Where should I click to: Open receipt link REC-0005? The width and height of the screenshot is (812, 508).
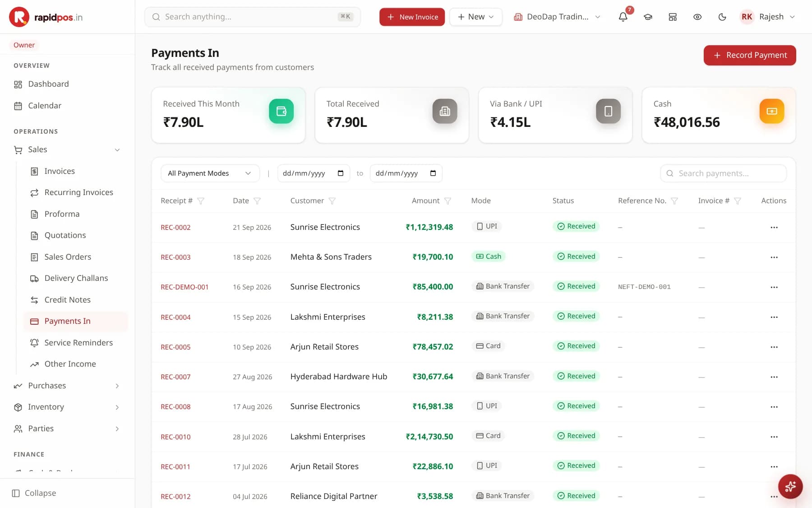pyautogui.click(x=175, y=347)
